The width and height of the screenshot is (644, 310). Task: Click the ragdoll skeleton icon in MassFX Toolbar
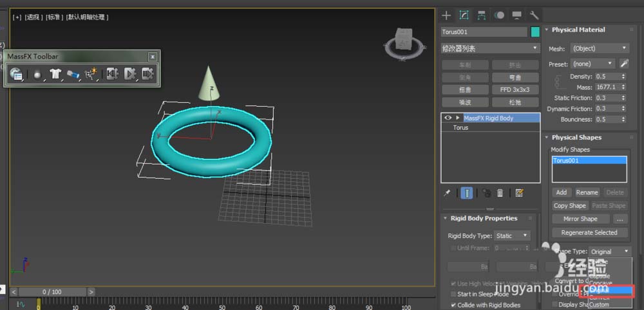(x=90, y=74)
